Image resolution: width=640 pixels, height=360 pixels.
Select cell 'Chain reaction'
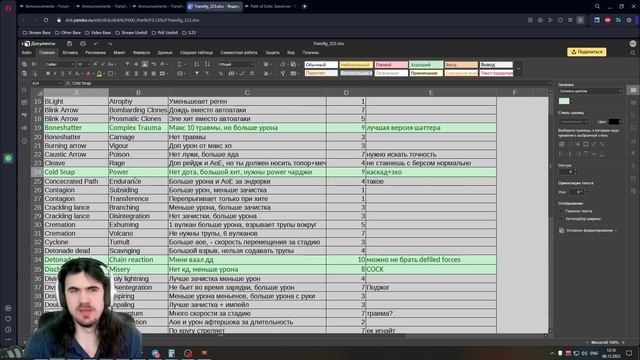pyautogui.click(x=138, y=260)
